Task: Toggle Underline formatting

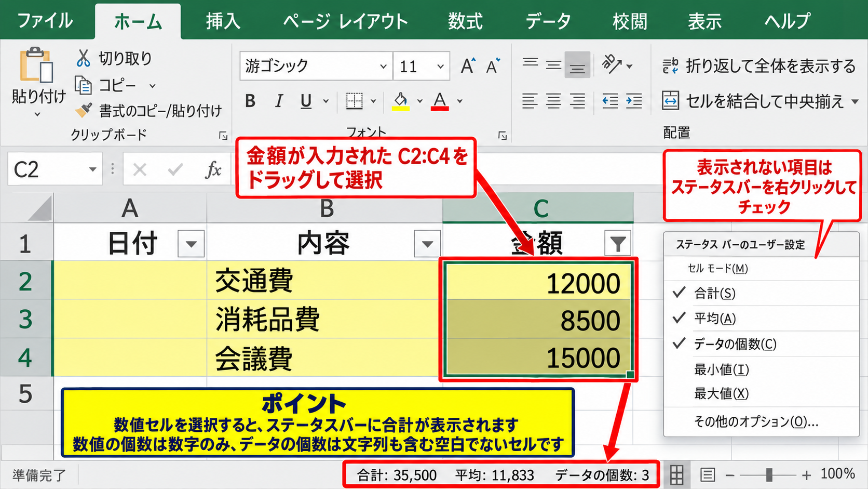Action: tap(306, 101)
